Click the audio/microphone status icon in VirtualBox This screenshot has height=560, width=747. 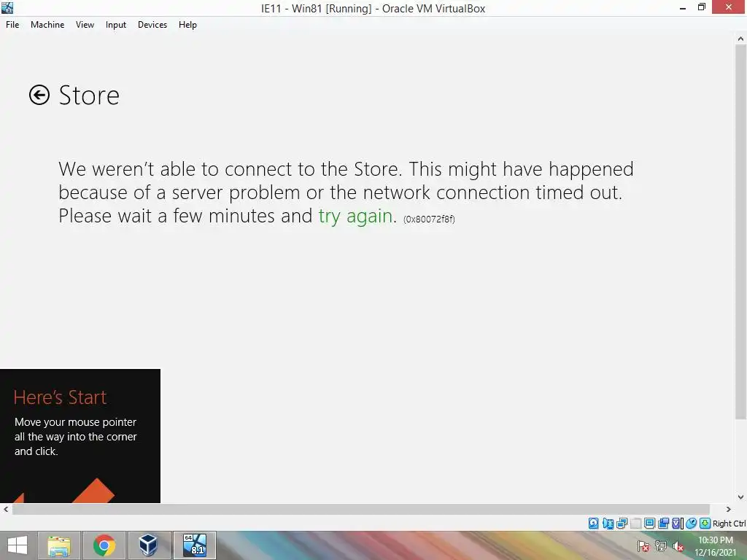click(x=608, y=524)
